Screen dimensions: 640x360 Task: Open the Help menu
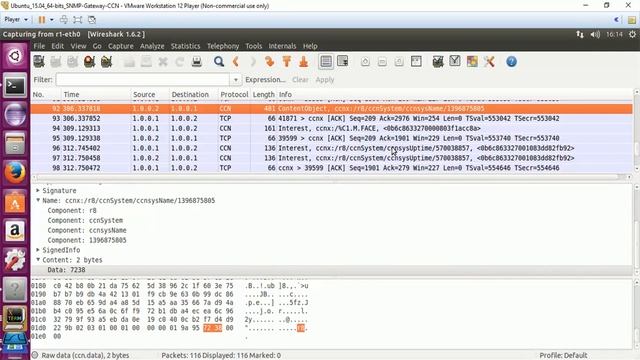pyautogui.click(x=310, y=46)
